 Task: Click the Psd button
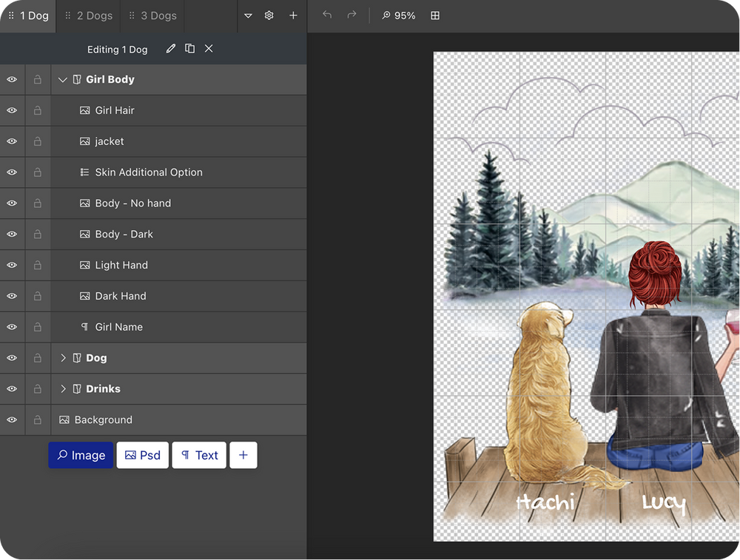click(x=143, y=456)
